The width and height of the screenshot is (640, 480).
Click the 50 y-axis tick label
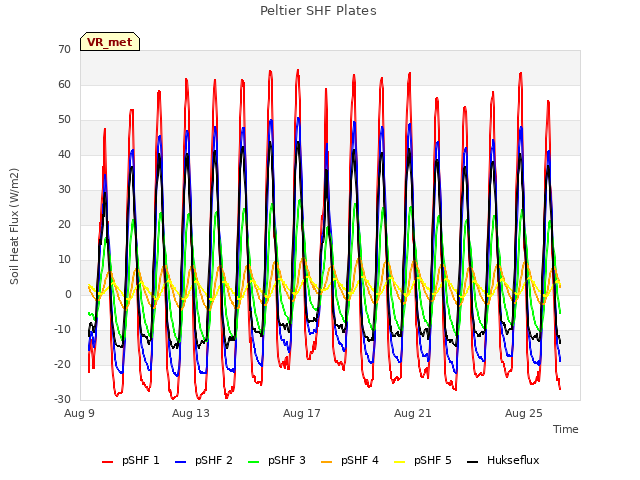pos(64,120)
